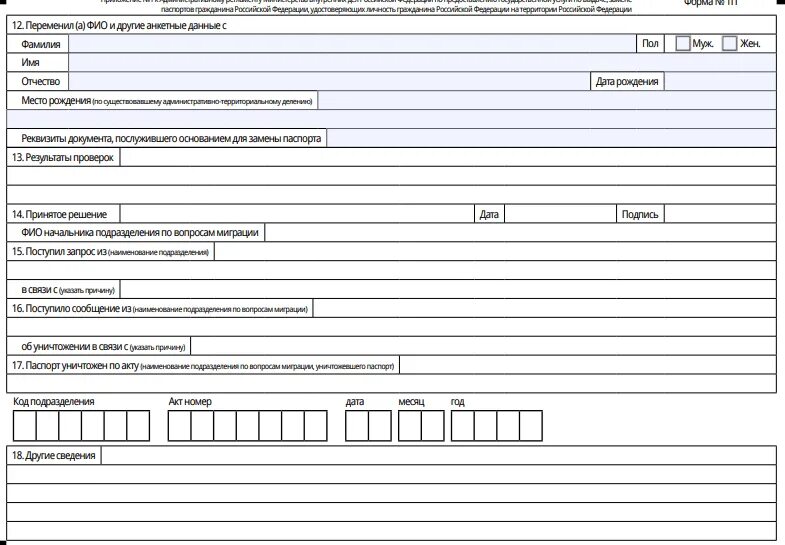Click the Пол label
Screen dimensions: 785x545
pos(650,44)
